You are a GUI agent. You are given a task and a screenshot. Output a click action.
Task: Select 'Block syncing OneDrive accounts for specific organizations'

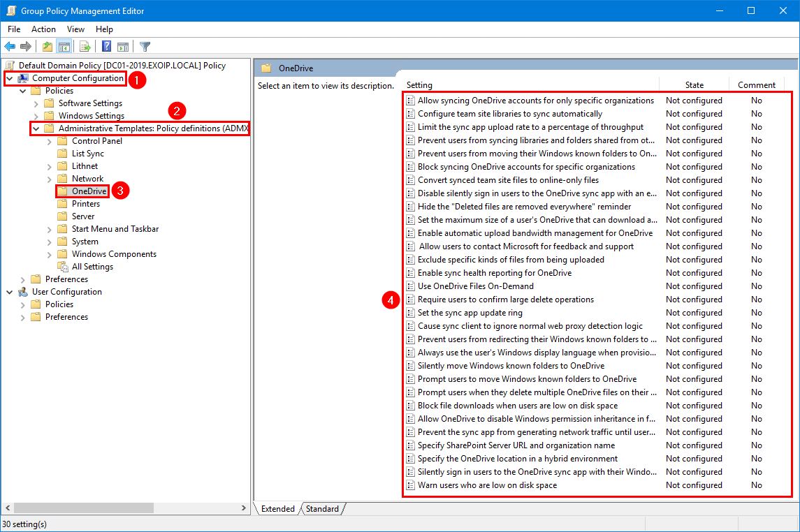point(527,167)
